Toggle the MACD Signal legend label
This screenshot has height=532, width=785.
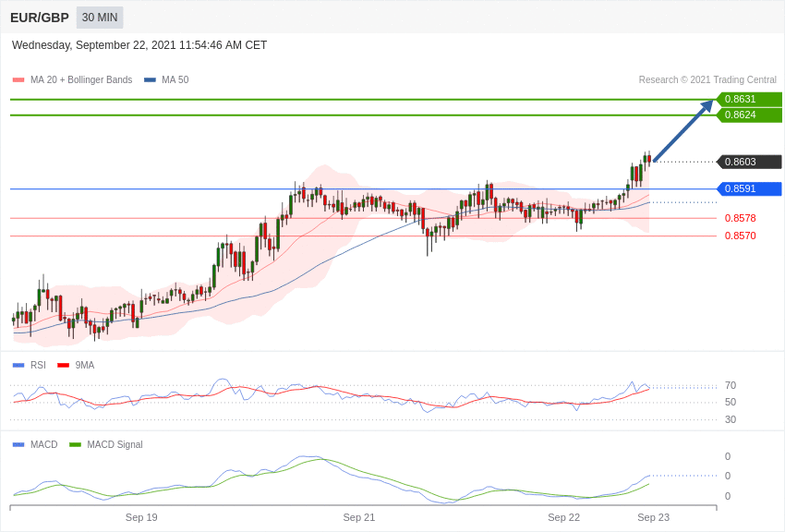[x=115, y=444]
